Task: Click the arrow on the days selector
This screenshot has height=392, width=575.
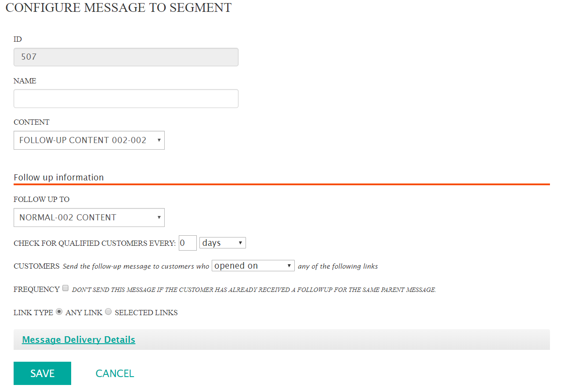Action: 240,243
